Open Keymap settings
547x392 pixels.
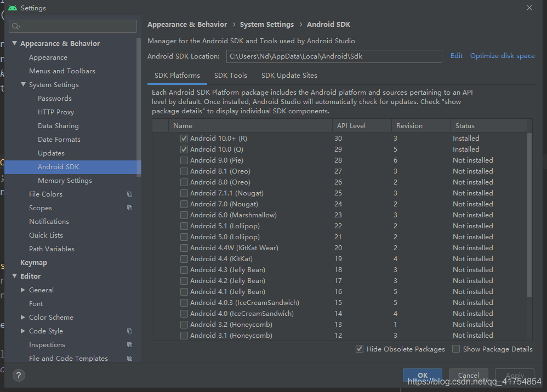click(x=33, y=262)
